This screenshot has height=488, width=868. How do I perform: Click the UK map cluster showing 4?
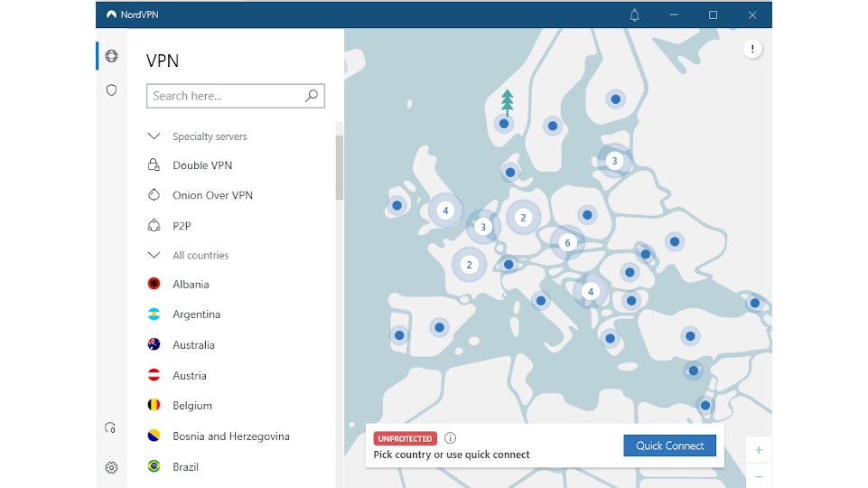[x=445, y=211]
